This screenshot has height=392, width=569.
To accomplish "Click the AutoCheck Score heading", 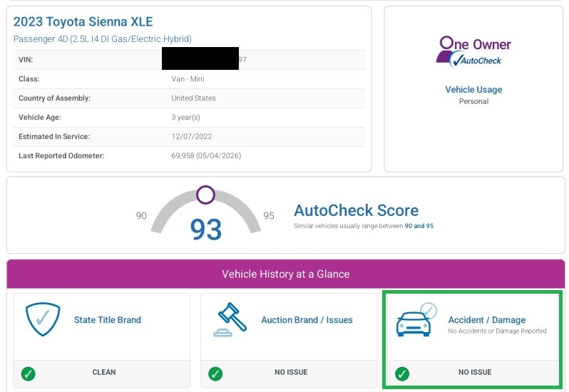I will tap(356, 210).
